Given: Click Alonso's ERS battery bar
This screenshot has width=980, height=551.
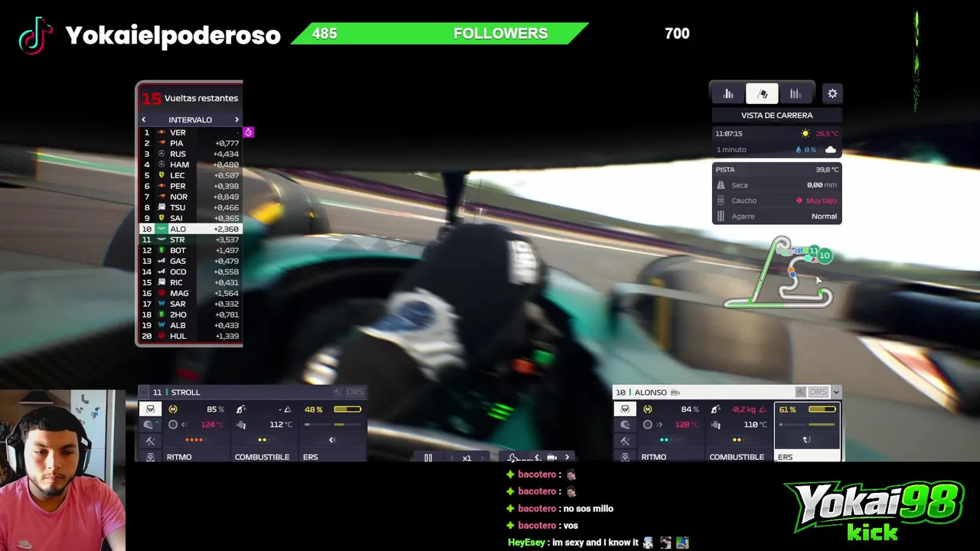Looking at the screenshot, I should pos(822,409).
